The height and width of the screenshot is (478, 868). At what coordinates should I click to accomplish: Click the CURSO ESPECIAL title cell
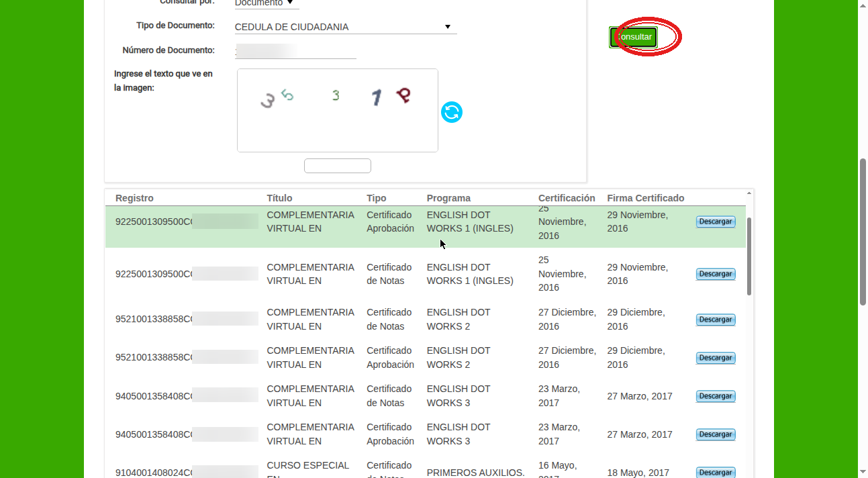pyautogui.click(x=308, y=470)
